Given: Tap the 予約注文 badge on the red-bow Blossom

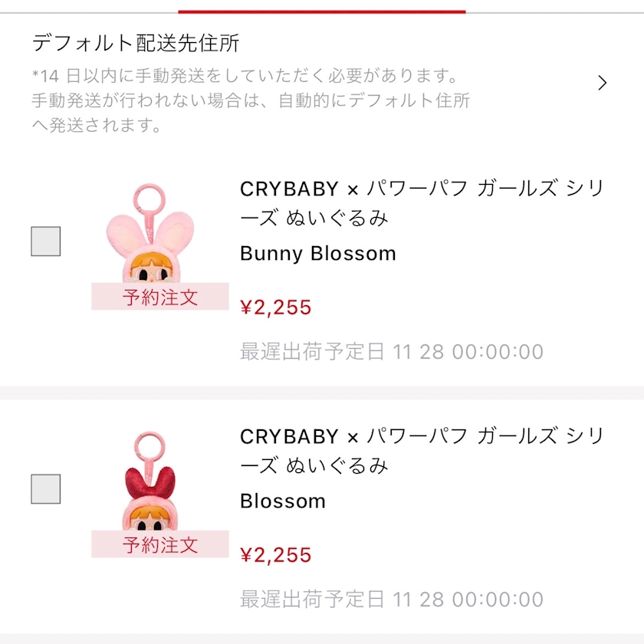Looking at the screenshot, I should click(x=160, y=544).
